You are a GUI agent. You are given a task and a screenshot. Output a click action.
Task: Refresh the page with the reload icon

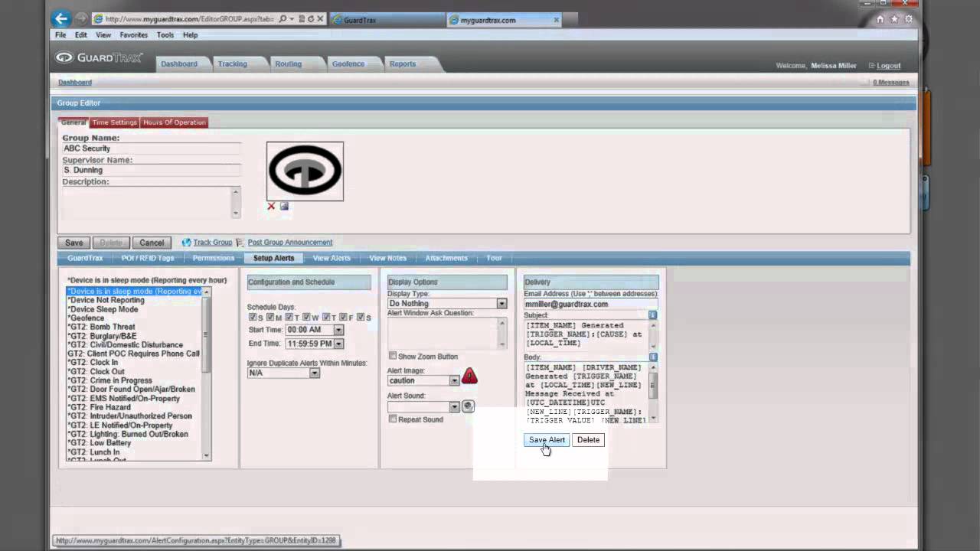point(310,19)
